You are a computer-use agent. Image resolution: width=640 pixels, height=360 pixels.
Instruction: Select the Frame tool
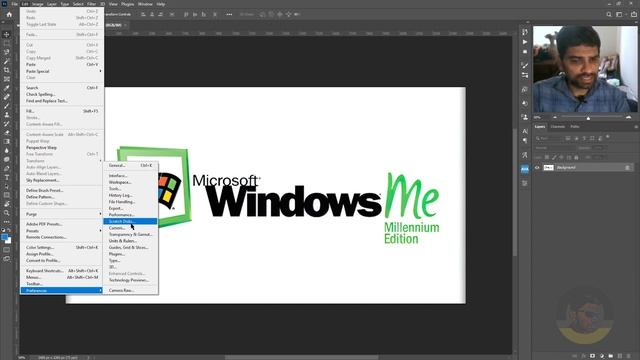[x=7, y=79]
